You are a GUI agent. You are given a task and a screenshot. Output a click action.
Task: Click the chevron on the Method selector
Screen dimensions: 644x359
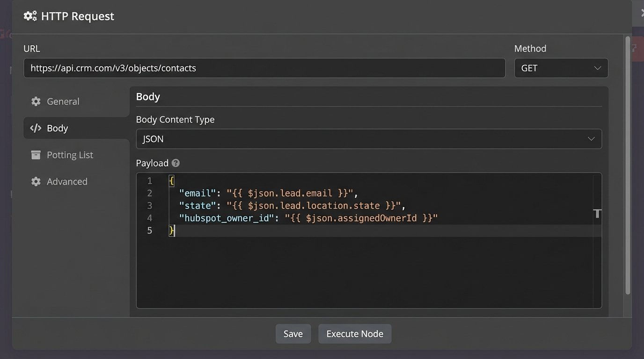click(597, 68)
